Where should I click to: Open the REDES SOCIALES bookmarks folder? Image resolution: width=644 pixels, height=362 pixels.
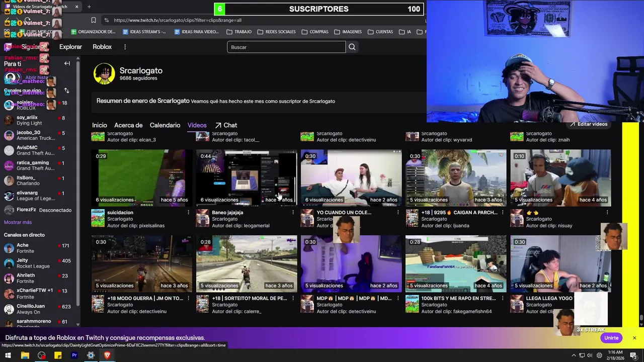(x=276, y=32)
